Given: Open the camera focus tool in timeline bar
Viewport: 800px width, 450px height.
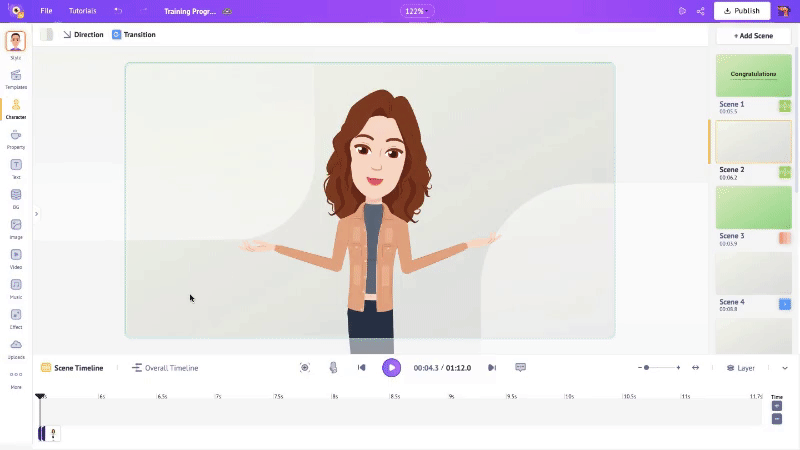Looking at the screenshot, I should (305, 367).
